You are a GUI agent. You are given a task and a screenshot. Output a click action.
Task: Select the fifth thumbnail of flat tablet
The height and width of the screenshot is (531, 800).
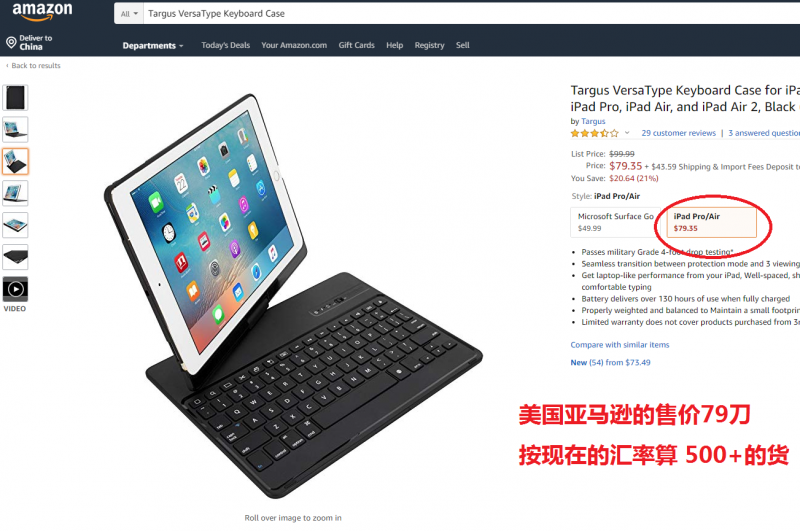click(x=15, y=225)
